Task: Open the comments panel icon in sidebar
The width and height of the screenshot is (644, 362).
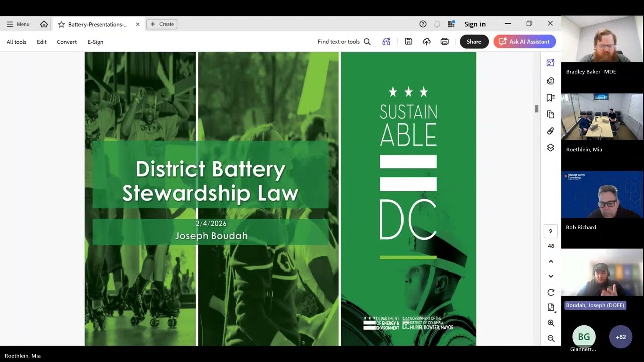Action: [x=551, y=81]
